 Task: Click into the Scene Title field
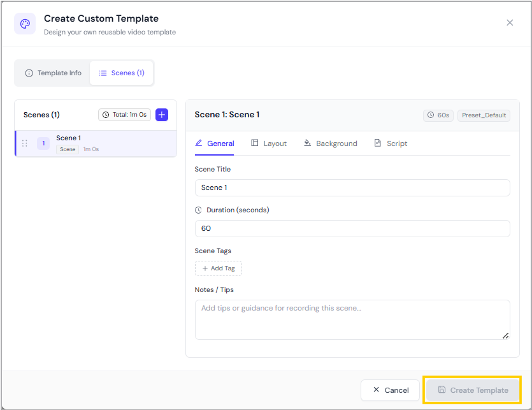(352, 187)
